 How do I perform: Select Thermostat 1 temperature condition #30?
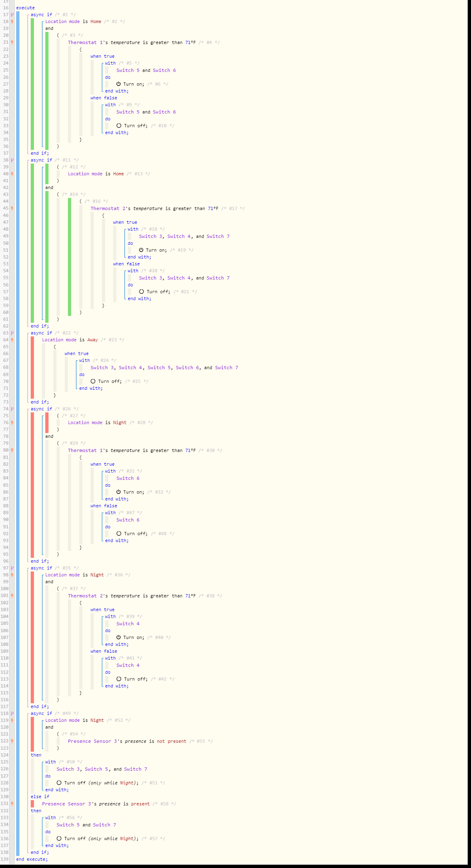pyautogui.click(x=132, y=450)
